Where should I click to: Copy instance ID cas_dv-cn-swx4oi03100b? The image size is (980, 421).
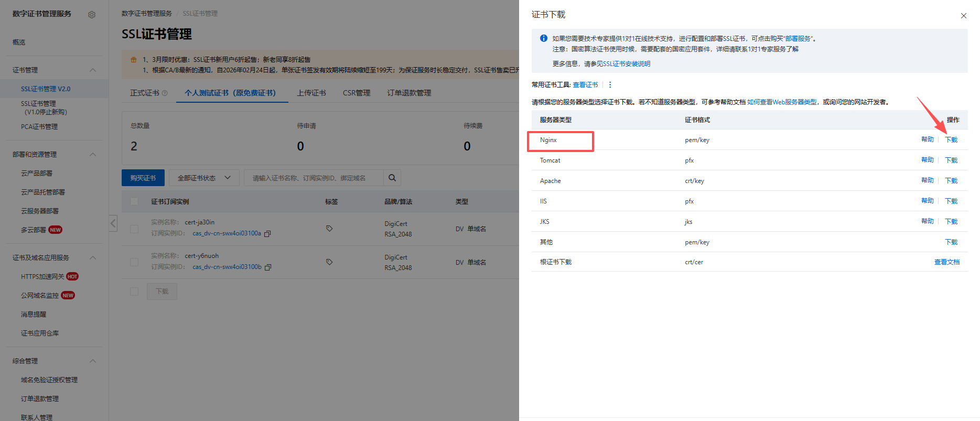[268, 267]
